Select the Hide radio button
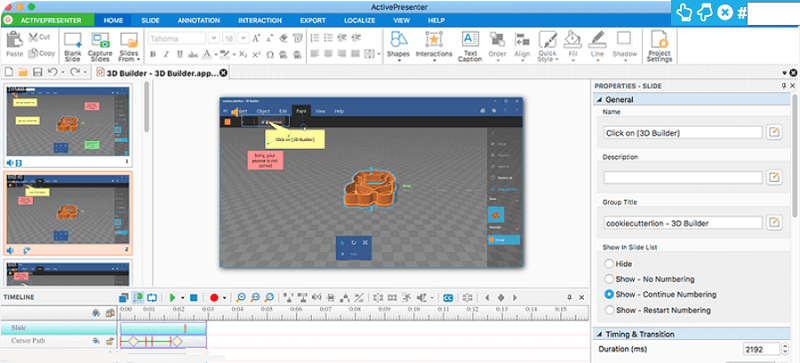800x363 pixels. pyautogui.click(x=609, y=264)
